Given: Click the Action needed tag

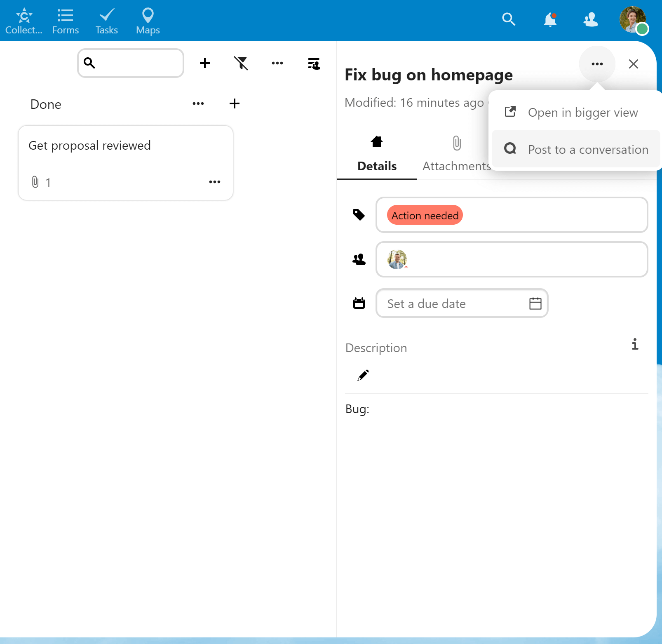Looking at the screenshot, I should (x=425, y=215).
